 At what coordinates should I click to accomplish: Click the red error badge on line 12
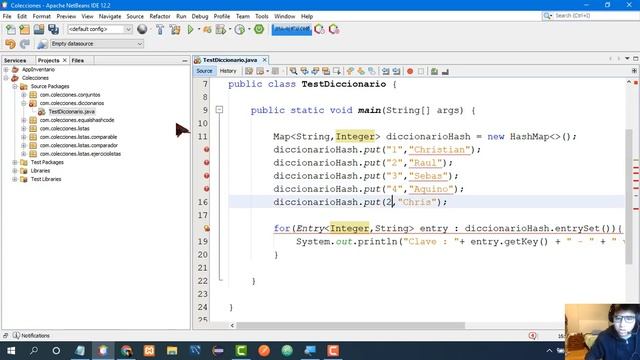point(207,149)
